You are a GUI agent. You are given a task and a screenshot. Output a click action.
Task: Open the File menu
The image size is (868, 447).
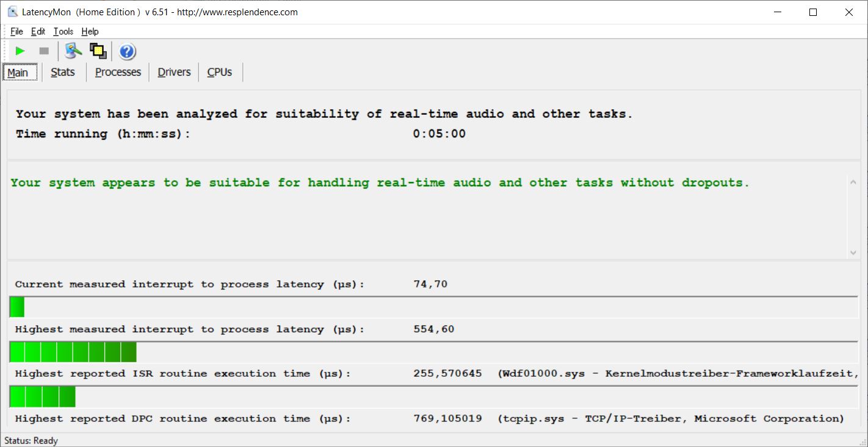(x=16, y=32)
